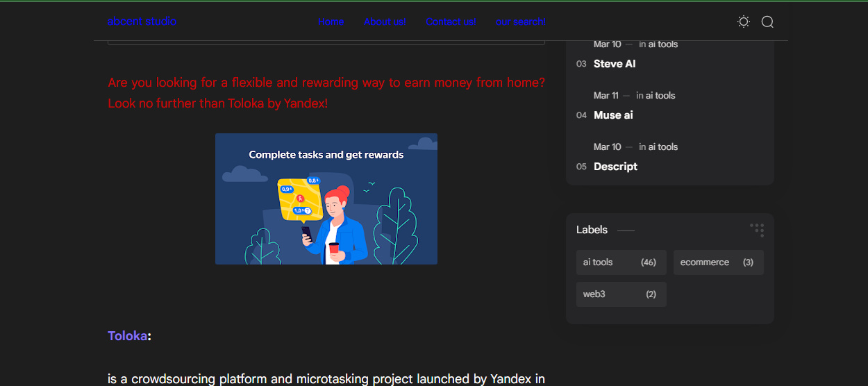Open the search magnifier icon

(767, 22)
